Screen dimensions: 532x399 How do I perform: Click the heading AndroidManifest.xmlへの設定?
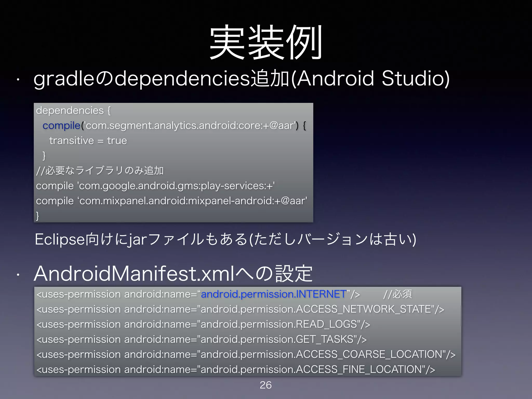click(173, 274)
